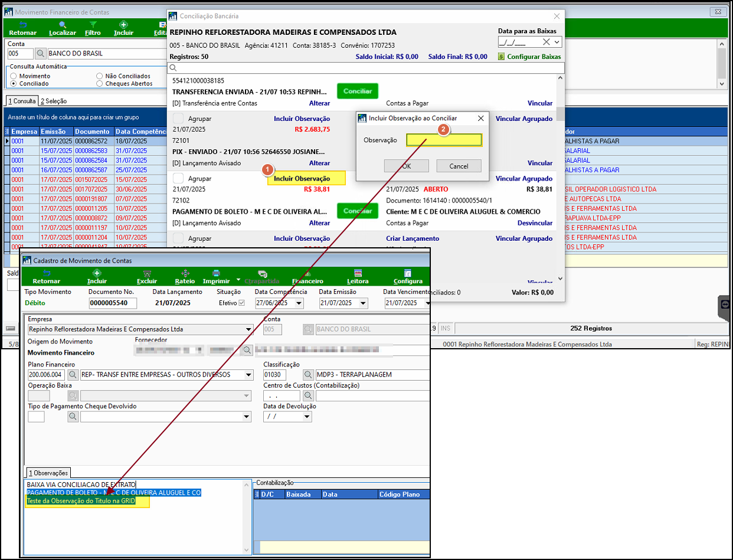Click search icon in Conciliação Bancária
This screenshot has width=733, height=560.
click(174, 68)
